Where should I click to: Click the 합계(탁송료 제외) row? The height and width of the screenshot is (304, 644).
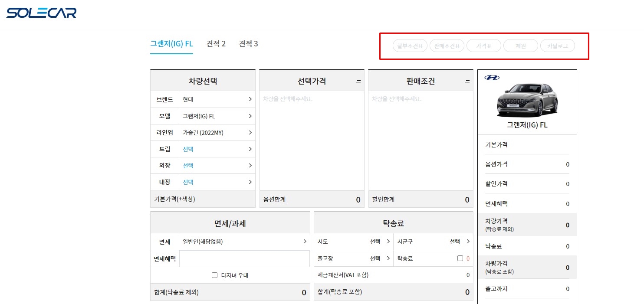point(230,292)
